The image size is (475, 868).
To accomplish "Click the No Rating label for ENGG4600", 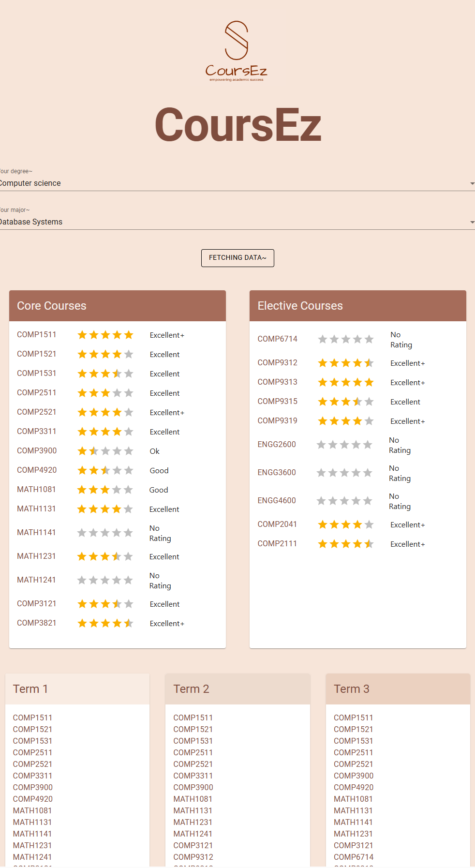I will click(400, 501).
